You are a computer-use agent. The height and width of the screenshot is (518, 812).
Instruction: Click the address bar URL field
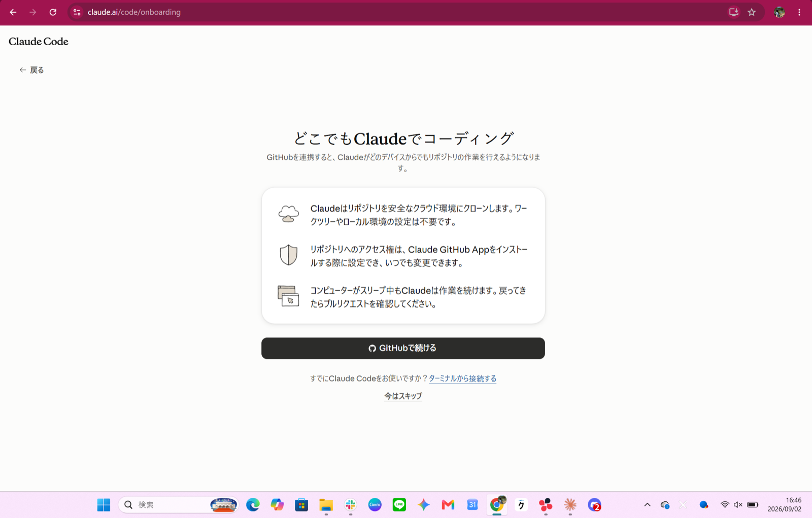(401, 12)
